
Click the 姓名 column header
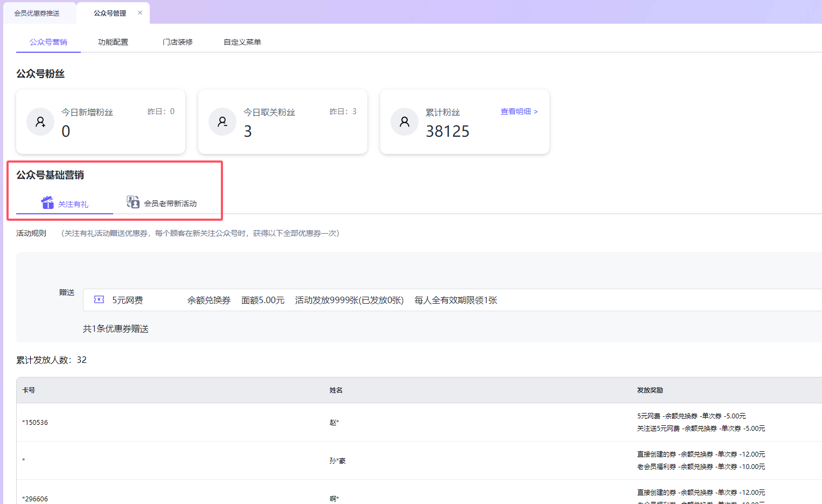pos(336,390)
